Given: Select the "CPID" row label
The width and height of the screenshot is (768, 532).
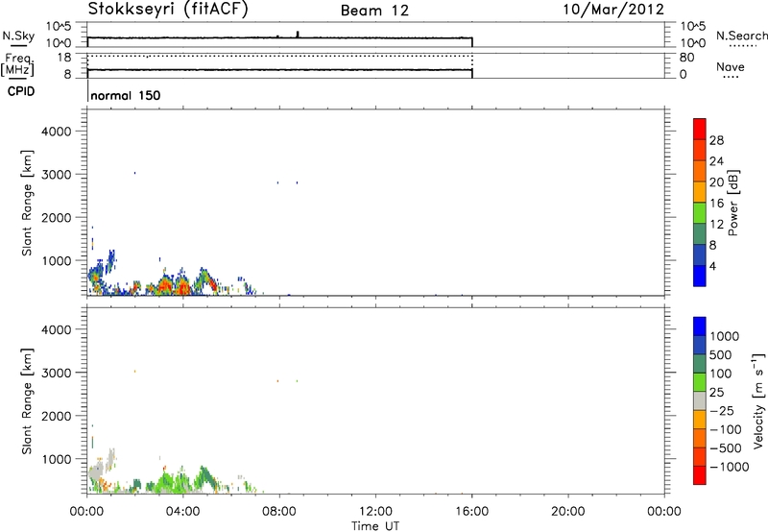Looking at the screenshot, I should pos(21,91).
